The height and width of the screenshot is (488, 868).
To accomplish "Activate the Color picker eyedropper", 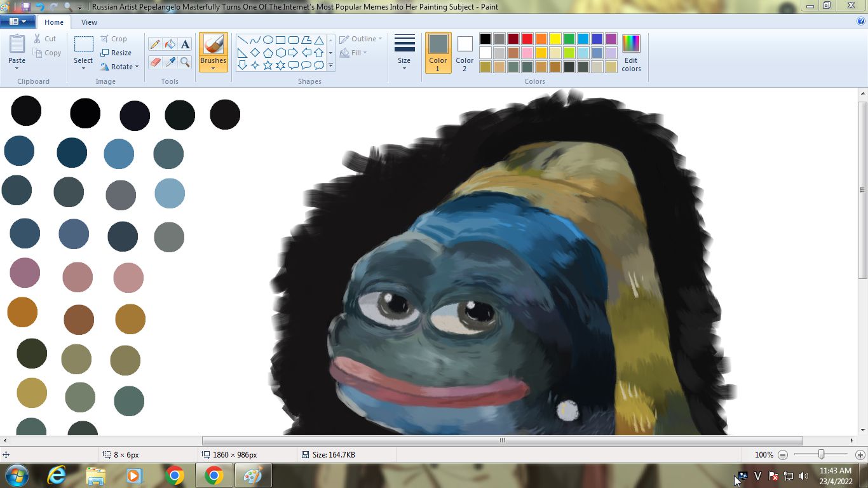I will pos(170,62).
